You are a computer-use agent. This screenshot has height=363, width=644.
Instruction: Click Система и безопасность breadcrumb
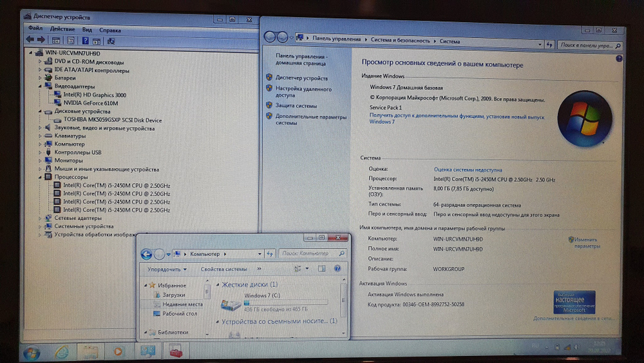click(400, 40)
